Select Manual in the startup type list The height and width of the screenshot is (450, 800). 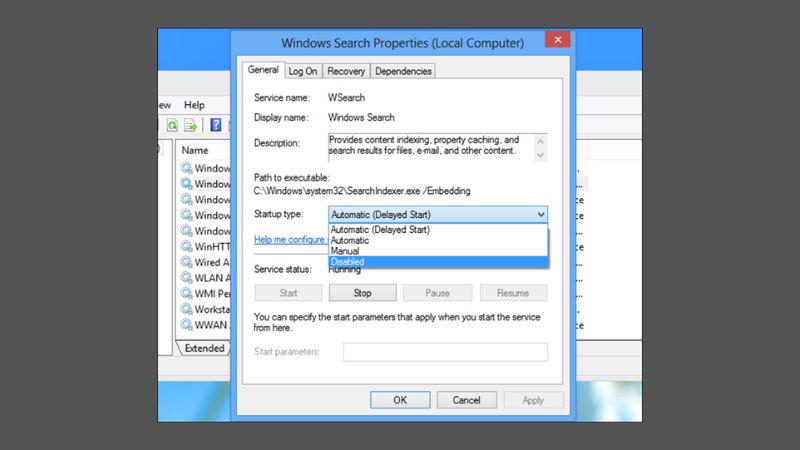point(346,251)
